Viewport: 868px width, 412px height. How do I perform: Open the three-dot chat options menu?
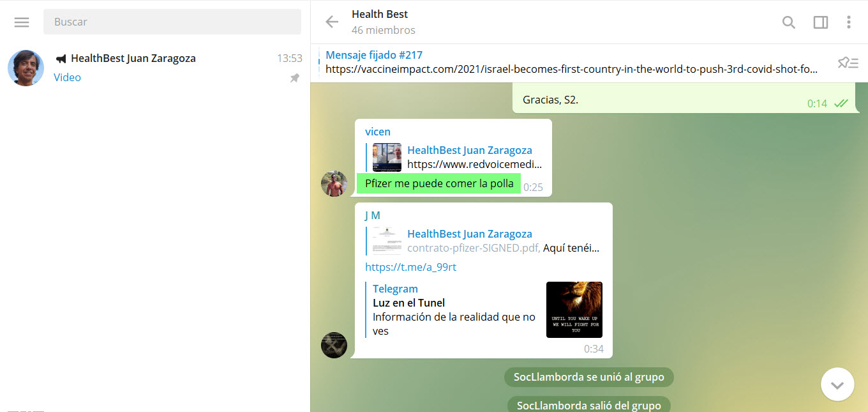848,22
